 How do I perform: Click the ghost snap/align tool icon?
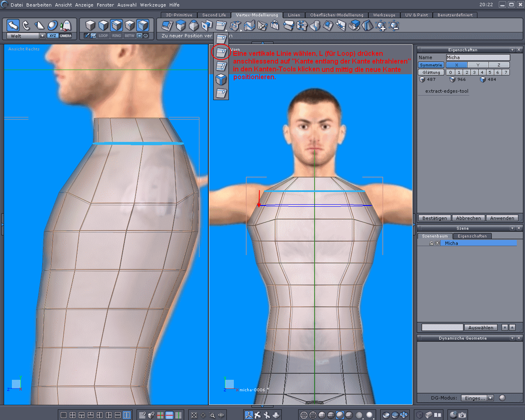[66, 25]
